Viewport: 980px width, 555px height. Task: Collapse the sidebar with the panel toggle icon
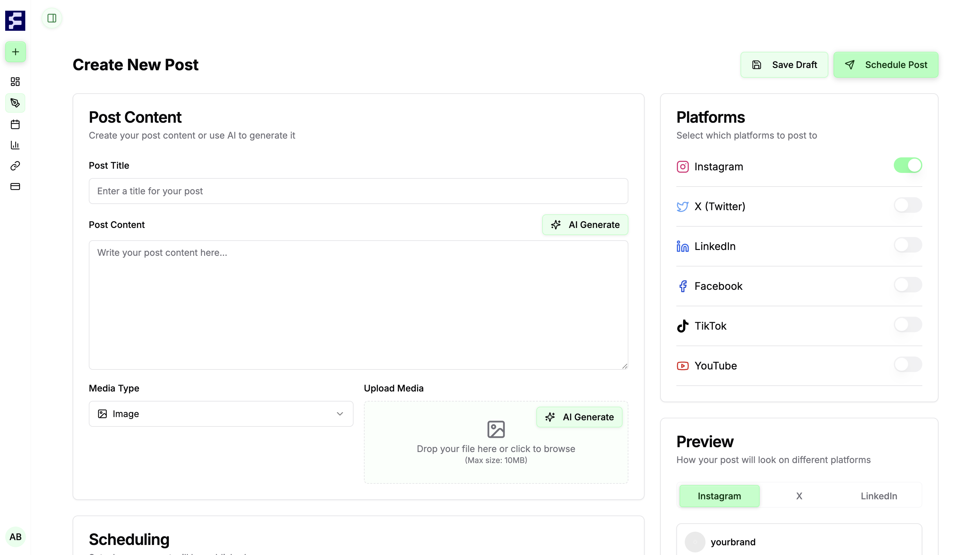click(52, 18)
